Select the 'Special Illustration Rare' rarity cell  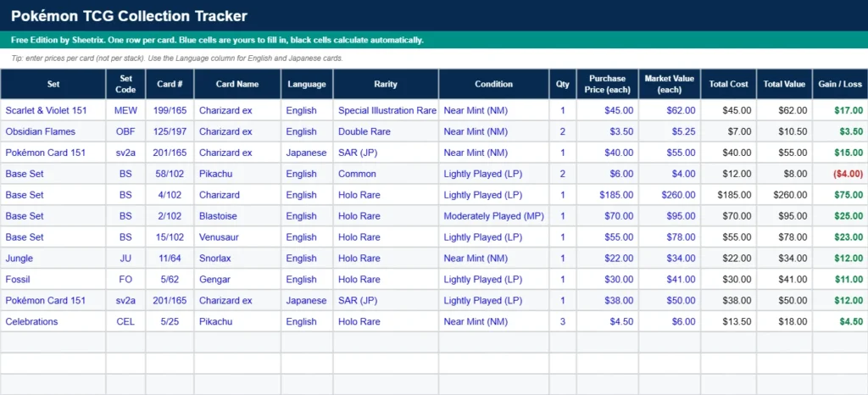click(x=386, y=111)
